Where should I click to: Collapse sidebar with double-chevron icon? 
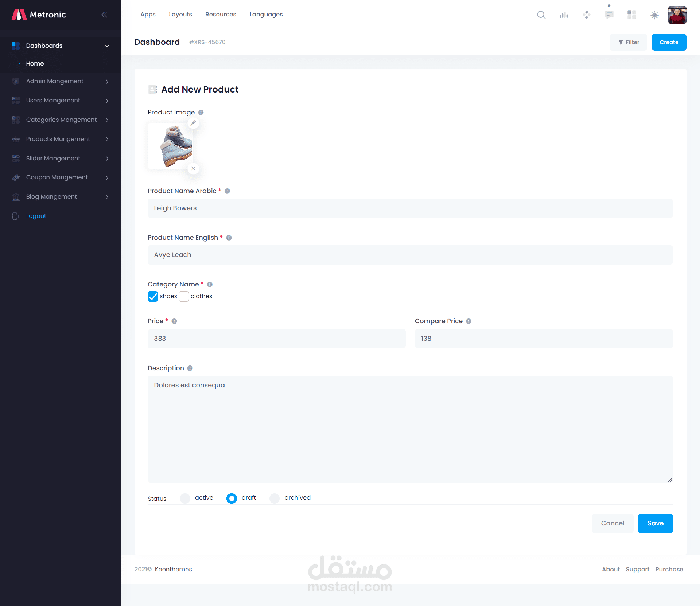(104, 15)
